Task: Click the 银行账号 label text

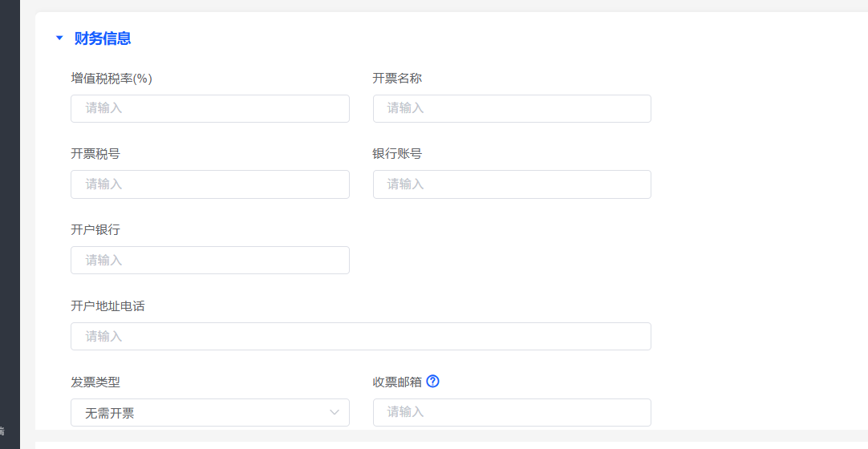Action: pyautogui.click(x=397, y=154)
